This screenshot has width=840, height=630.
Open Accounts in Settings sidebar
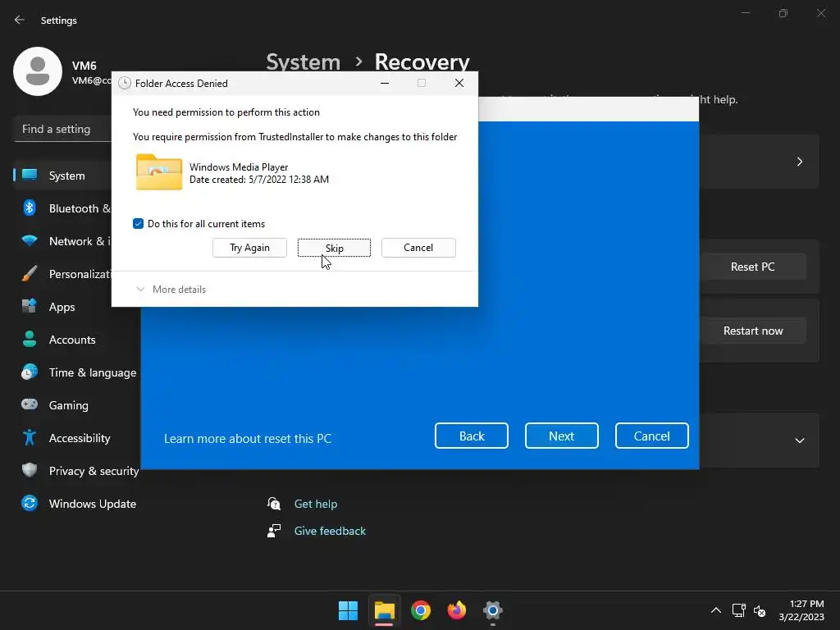click(x=72, y=340)
